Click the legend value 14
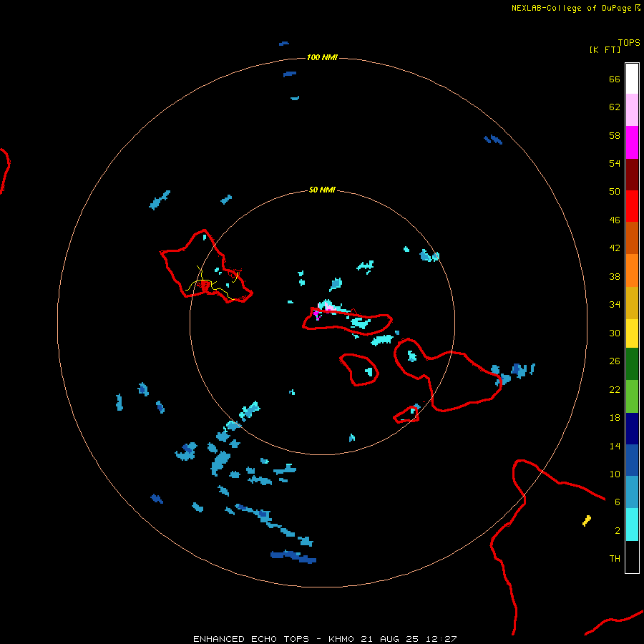The width and height of the screenshot is (644, 644). click(615, 446)
